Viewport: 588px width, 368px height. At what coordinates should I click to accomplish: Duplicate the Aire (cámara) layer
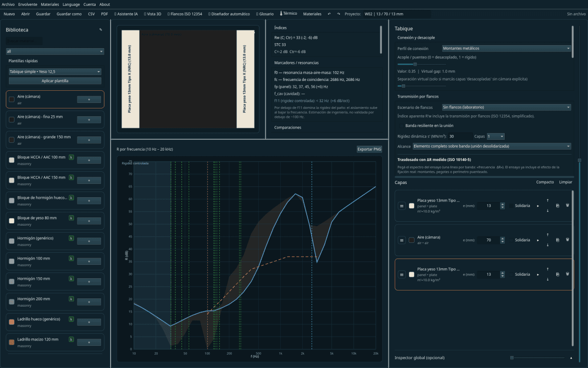click(x=558, y=240)
